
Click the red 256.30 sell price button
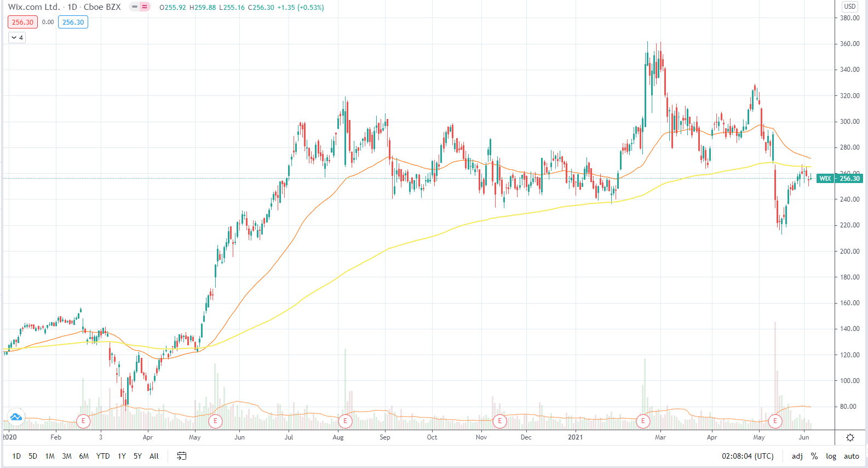[22, 22]
